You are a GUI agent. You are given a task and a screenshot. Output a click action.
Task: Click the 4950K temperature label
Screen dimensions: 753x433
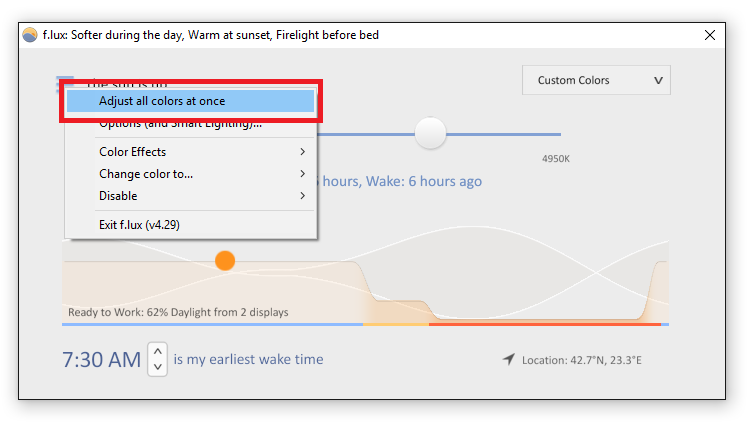556,159
